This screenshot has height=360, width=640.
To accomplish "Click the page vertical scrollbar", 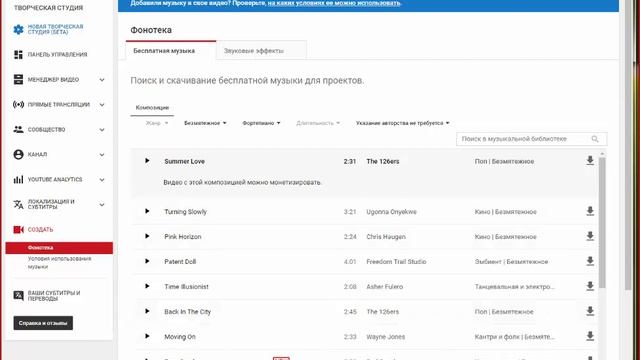I will pyautogui.click(x=628, y=145).
